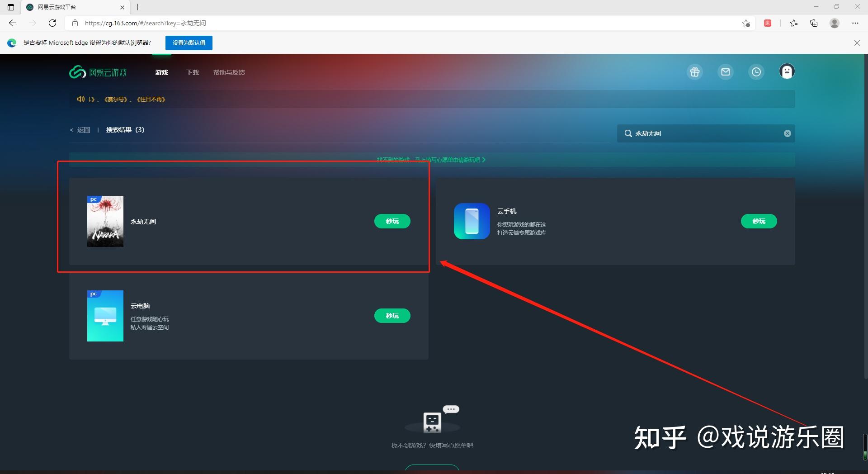Open the user avatar profile
Viewport: 868px width, 474px height.
(x=787, y=71)
